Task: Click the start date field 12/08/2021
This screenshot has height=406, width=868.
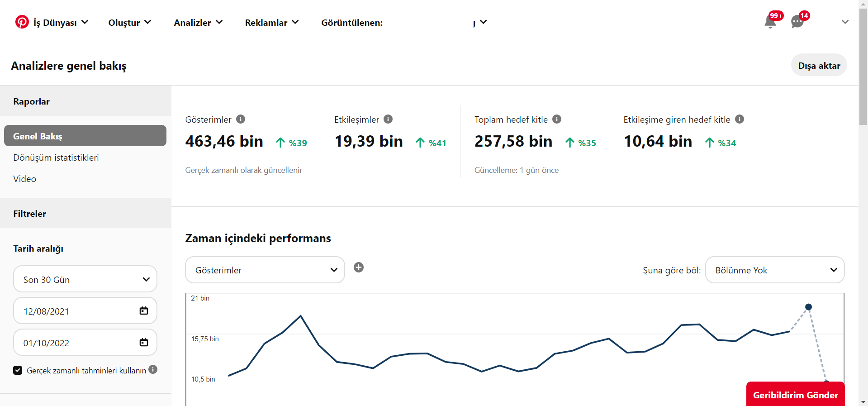Action: (85, 311)
